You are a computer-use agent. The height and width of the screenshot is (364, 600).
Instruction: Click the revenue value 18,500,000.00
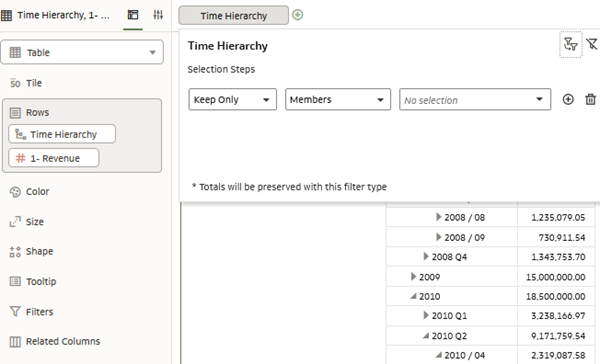(556, 296)
